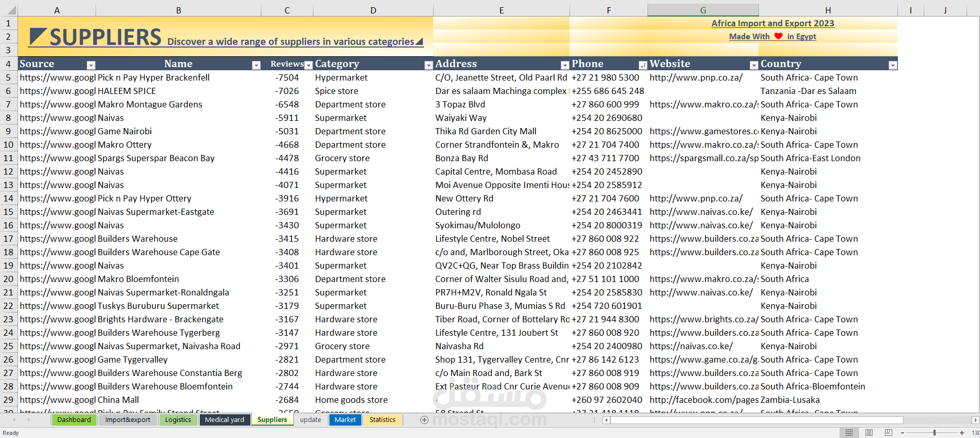
Task: Click the Discover a wide range of suppliers link
Action: click(291, 42)
